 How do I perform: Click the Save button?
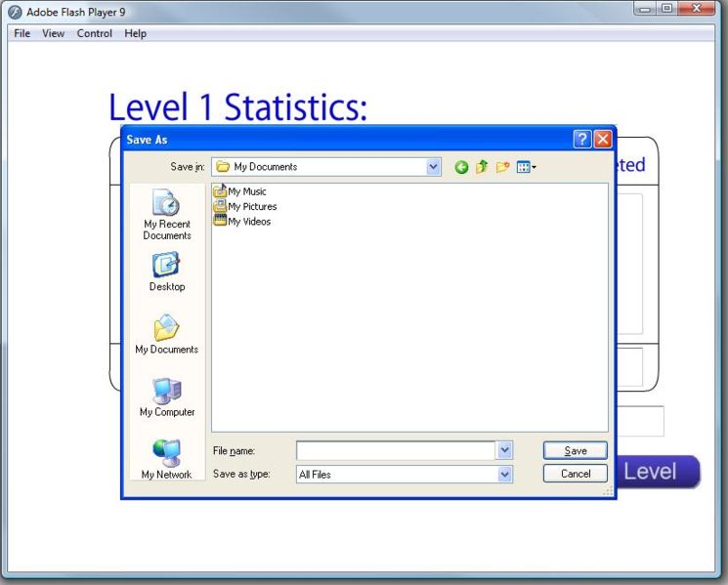click(x=576, y=450)
